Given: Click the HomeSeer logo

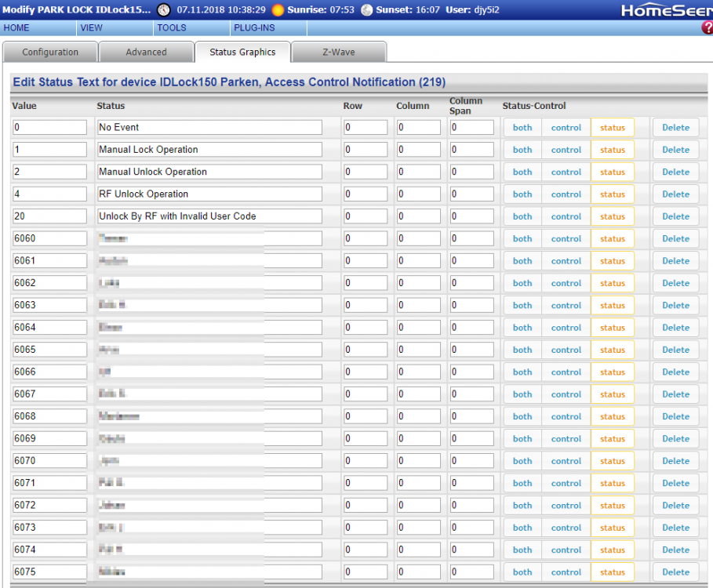Looking at the screenshot, I should (666, 10).
